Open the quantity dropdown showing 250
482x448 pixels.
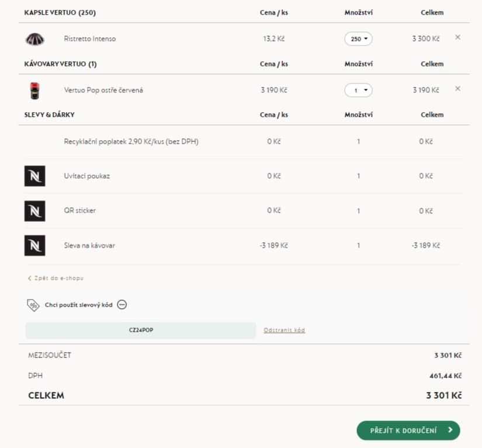click(x=358, y=39)
